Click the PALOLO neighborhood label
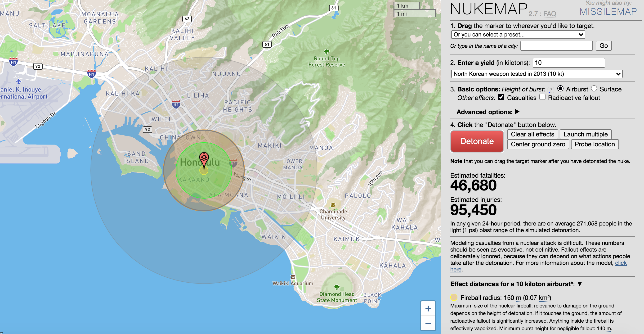Viewport: 644px width, 334px height. [x=358, y=196]
